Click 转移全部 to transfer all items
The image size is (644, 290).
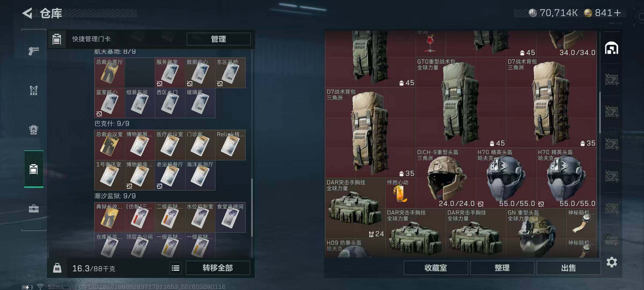point(218,268)
